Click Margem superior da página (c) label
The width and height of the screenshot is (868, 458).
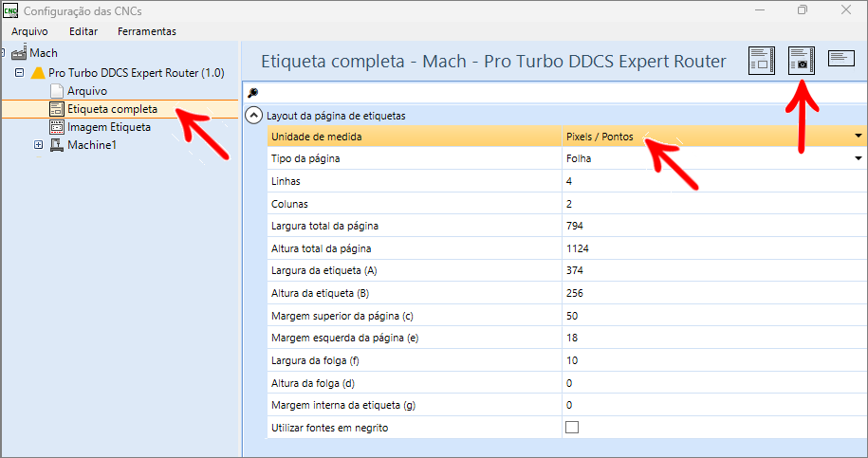[x=342, y=316]
